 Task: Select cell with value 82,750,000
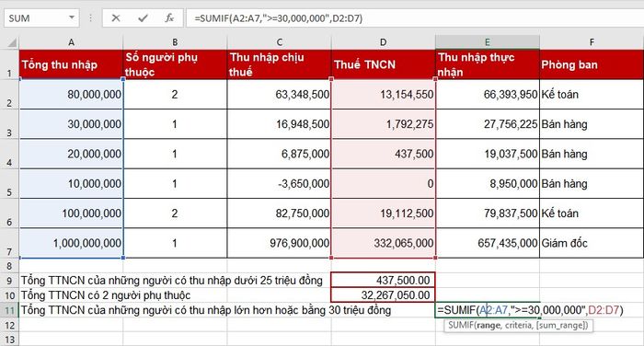tap(279, 213)
